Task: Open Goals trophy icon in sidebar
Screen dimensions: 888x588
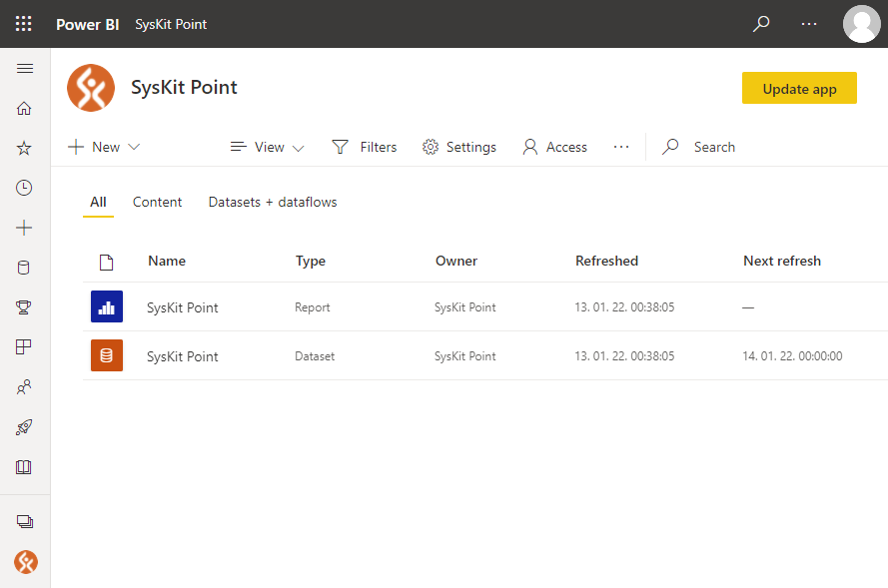Action: (x=24, y=307)
